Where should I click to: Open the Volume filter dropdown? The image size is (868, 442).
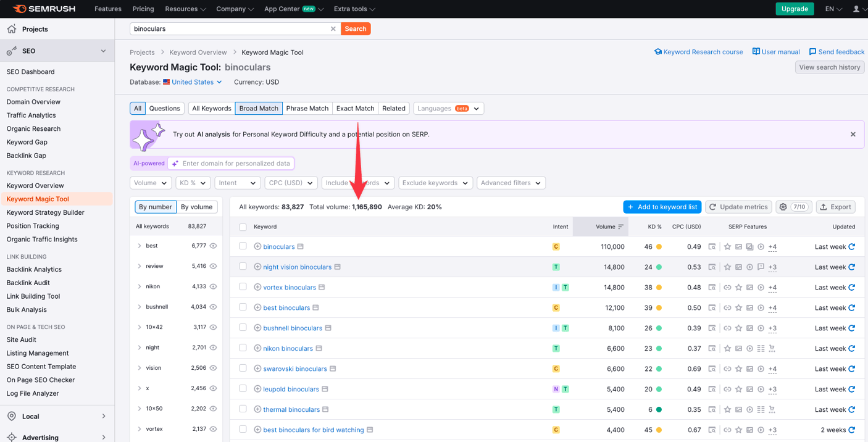click(x=150, y=183)
